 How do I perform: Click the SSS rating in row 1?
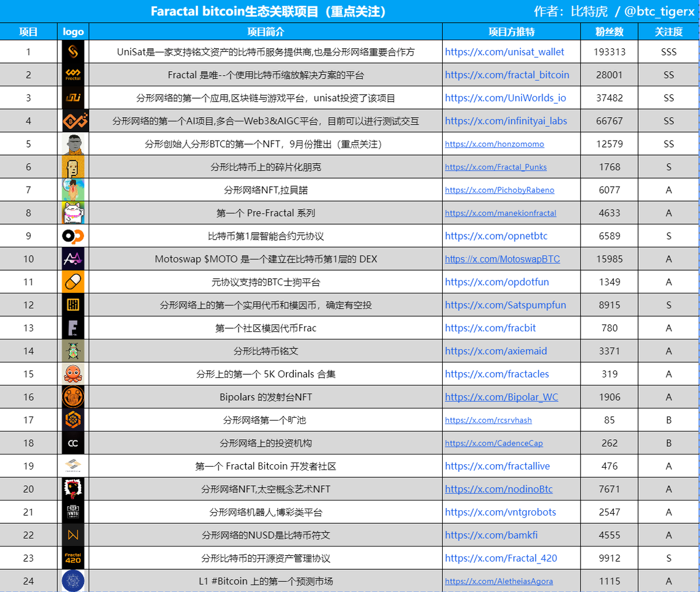(669, 52)
